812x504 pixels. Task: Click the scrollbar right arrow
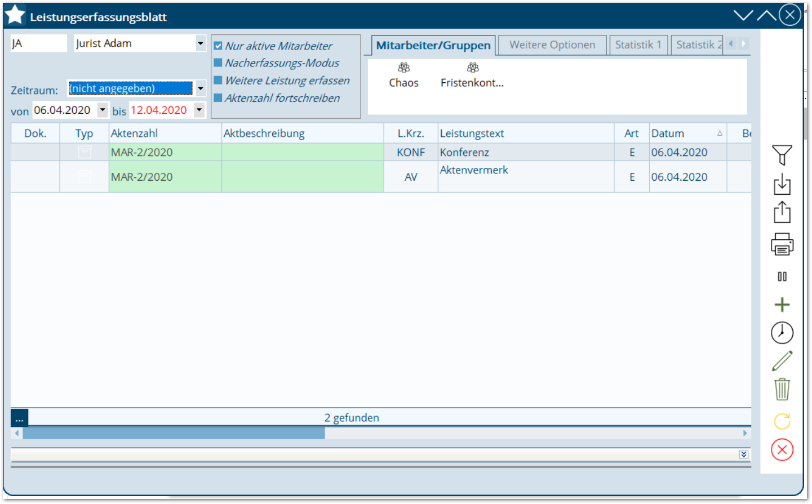(745, 433)
